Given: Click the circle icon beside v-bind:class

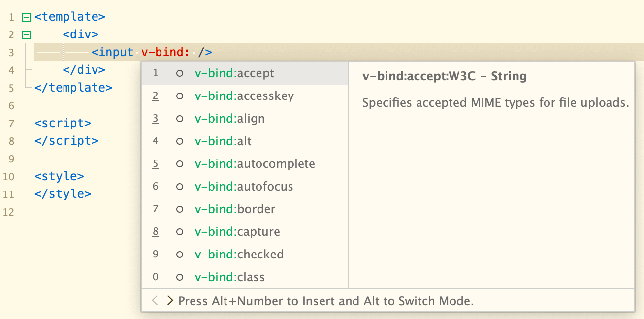Looking at the screenshot, I should pos(180,277).
